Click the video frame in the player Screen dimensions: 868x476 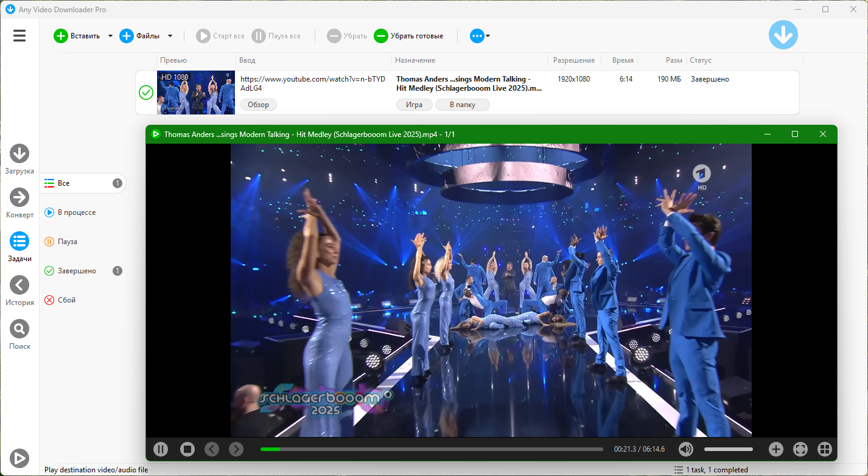coord(491,290)
